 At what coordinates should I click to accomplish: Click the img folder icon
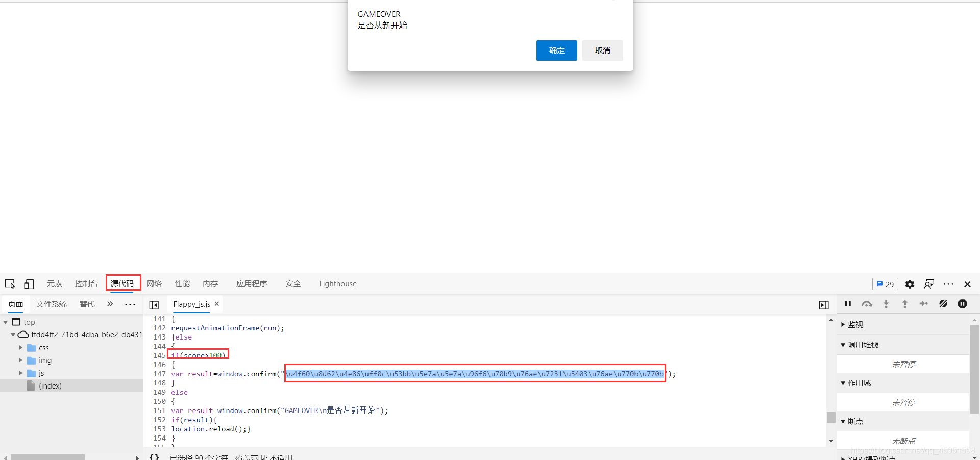(x=32, y=360)
